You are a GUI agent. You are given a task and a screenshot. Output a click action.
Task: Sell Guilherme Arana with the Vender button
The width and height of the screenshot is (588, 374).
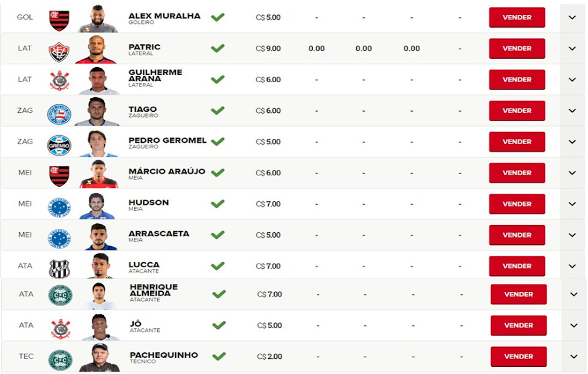click(517, 79)
